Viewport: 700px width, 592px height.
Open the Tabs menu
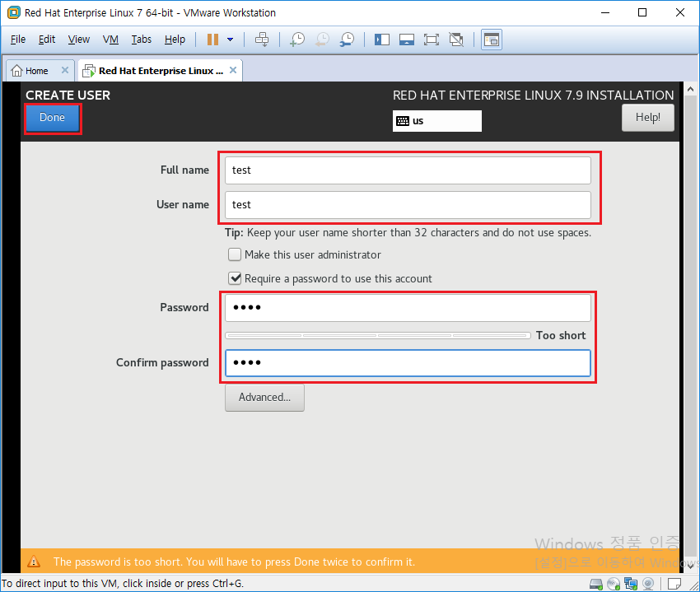tap(141, 40)
